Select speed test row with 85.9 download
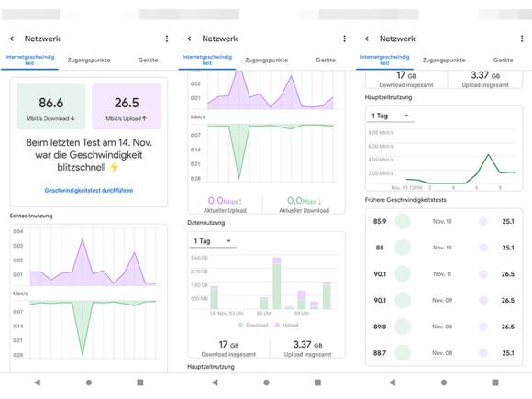Image resolution: width=532 pixels, height=399 pixels. tap(443, 222)
